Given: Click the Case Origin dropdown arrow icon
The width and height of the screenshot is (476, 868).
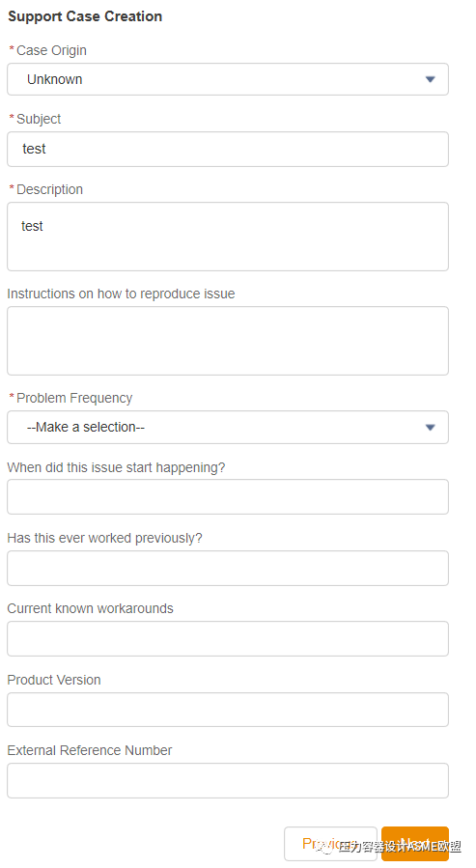Looking at the screenshot, I should [430, 80].
